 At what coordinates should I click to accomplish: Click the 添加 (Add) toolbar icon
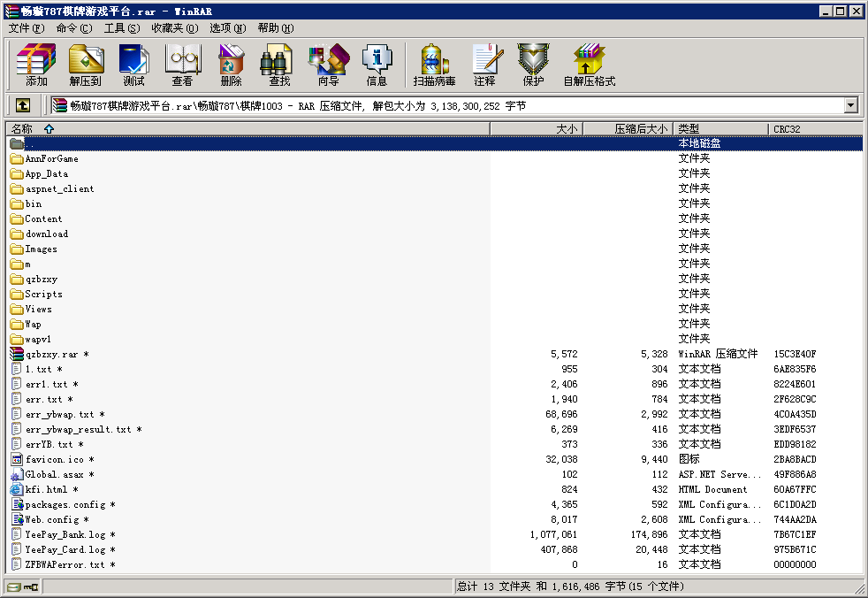click(x=36, y=65)
